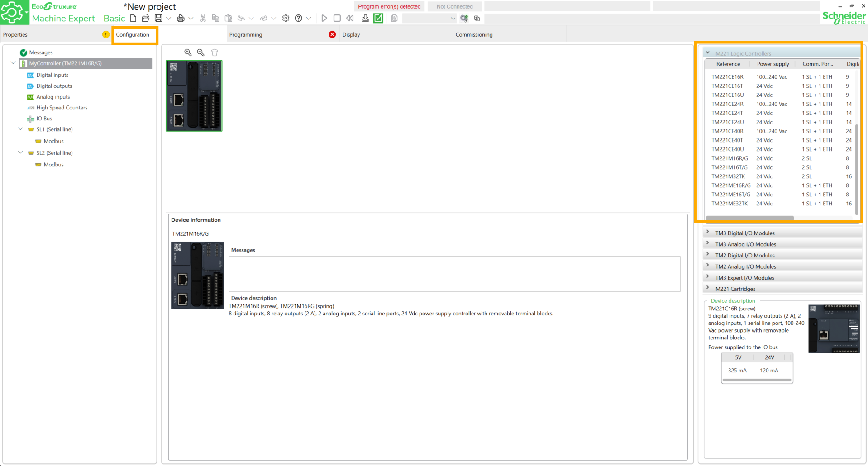This screenshot has width=868, height=466.
Task: Select Digital inputs in the device tree
Action: tap(52, 75)
